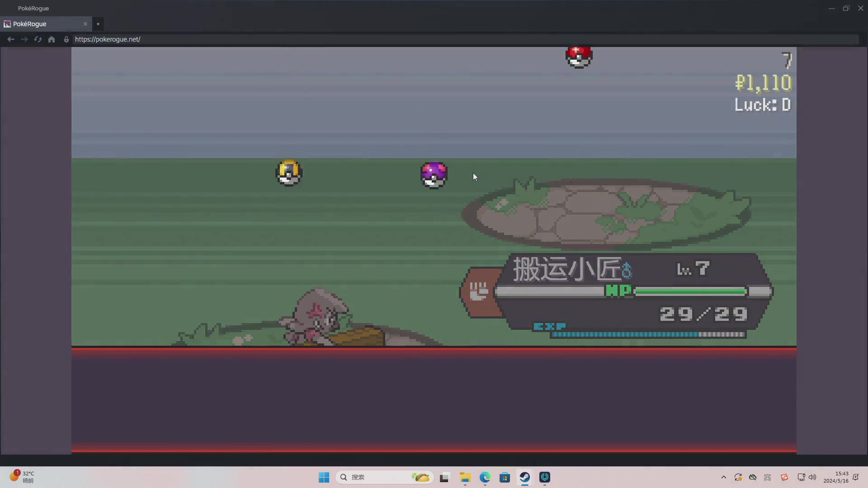Viewport: 868px width, 488px height.
Task: Click the green HP bar
Action: click(690, 291)
